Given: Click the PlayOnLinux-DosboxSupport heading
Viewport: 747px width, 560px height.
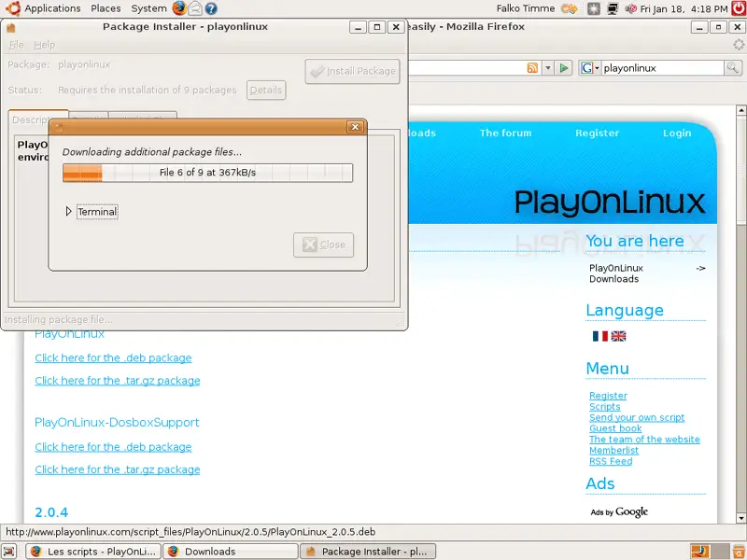Looking at the screenshot, I should point(117,423).
